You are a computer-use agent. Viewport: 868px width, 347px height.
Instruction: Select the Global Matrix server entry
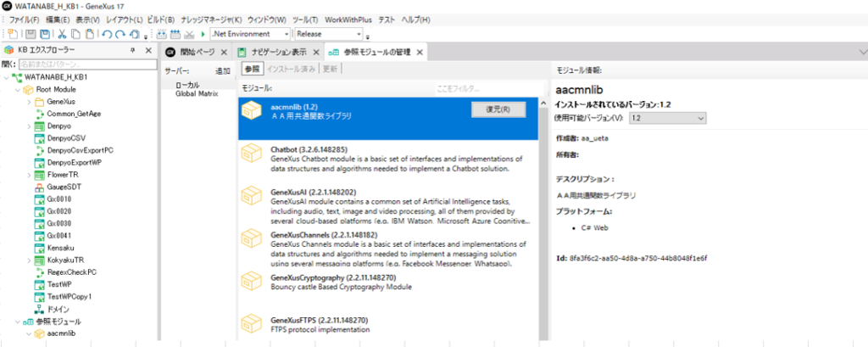pos(197,93)
